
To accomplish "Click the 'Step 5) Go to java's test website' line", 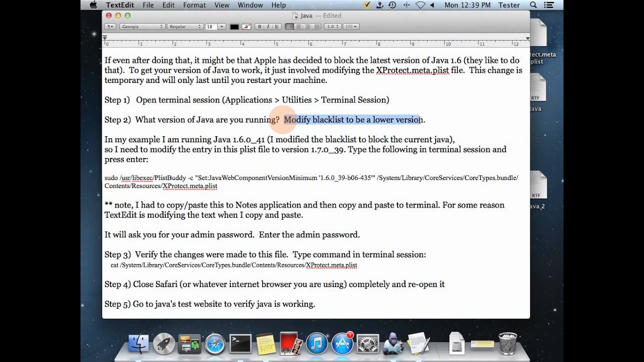I will coord(209,304).
